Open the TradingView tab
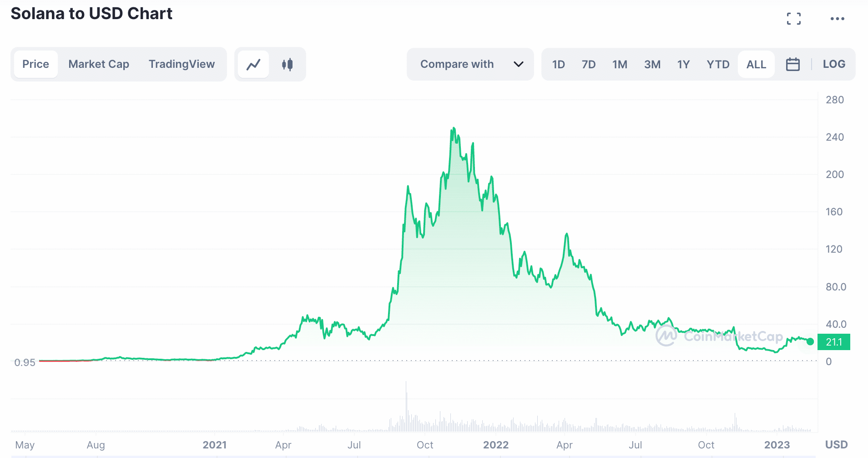The width and height of the screenshot is (868, 458). point(182,64)
